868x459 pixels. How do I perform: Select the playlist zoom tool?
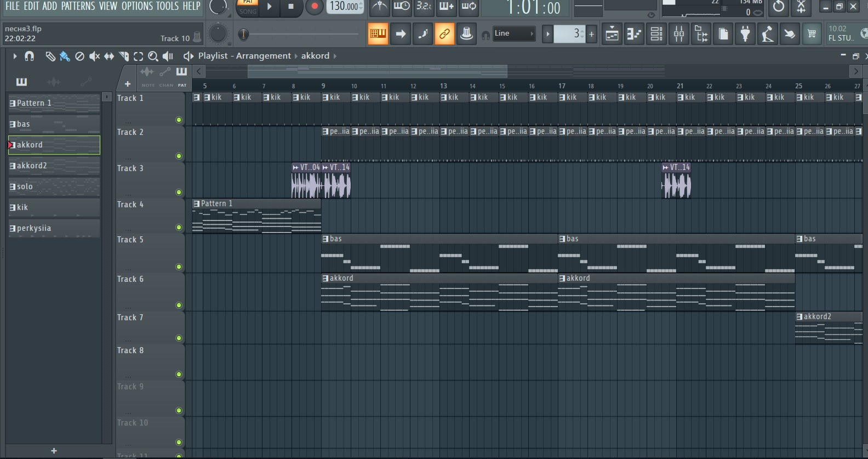pyautogui.click(x=153, y=56)
